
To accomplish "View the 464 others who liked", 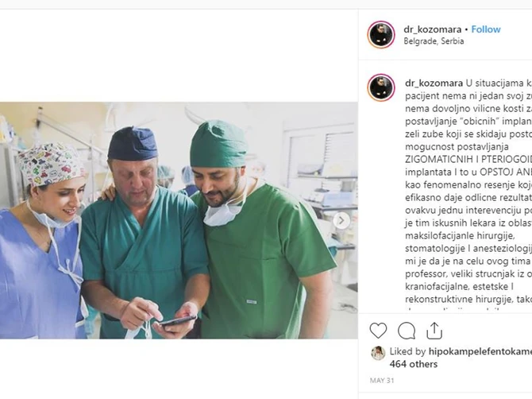I will click(413, 364).
